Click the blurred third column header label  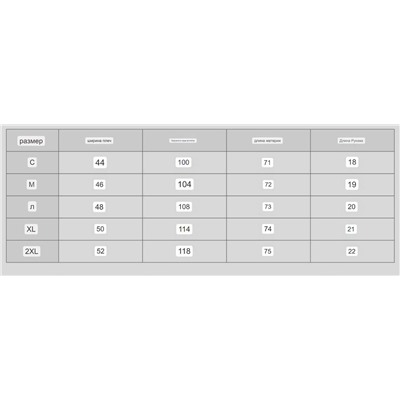[183, 141]
